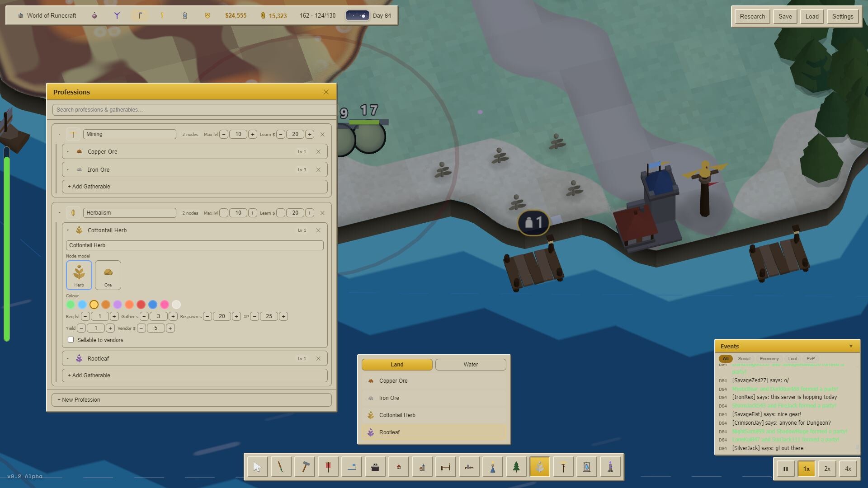Pick the red colour swatch
This screenshot has width=868, height=488.
141,305
